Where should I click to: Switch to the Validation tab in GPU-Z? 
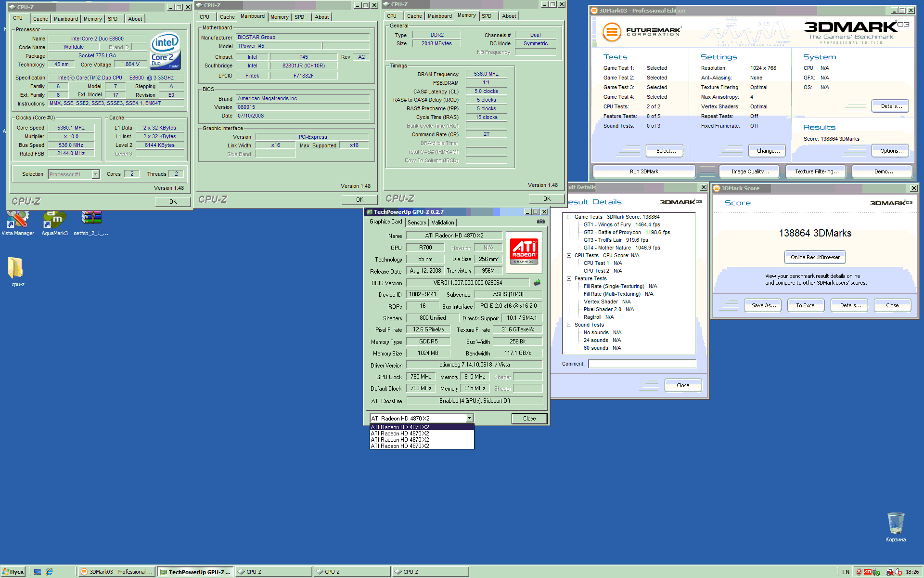pyautogui.click(x=442, y=223)
